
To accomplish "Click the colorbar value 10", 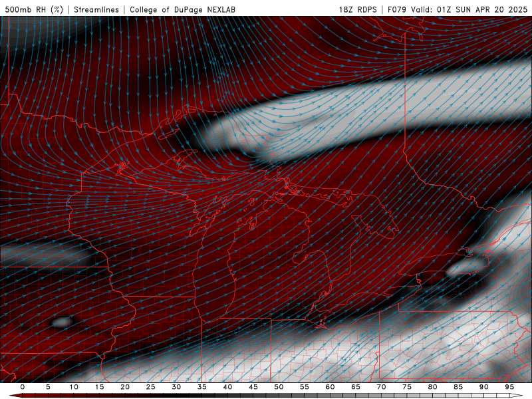I will click(74, 387).
